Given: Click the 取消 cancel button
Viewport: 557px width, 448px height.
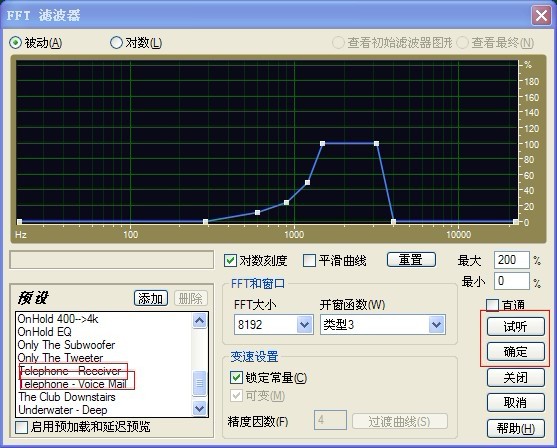Looking at the screenshot, I should click(x=515, y=403).
